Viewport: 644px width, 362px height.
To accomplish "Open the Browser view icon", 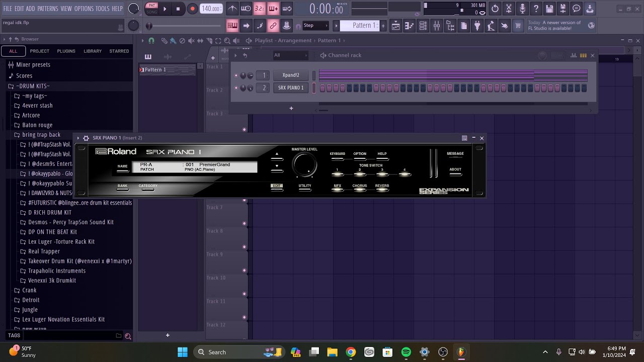I will tap(450, 26).
